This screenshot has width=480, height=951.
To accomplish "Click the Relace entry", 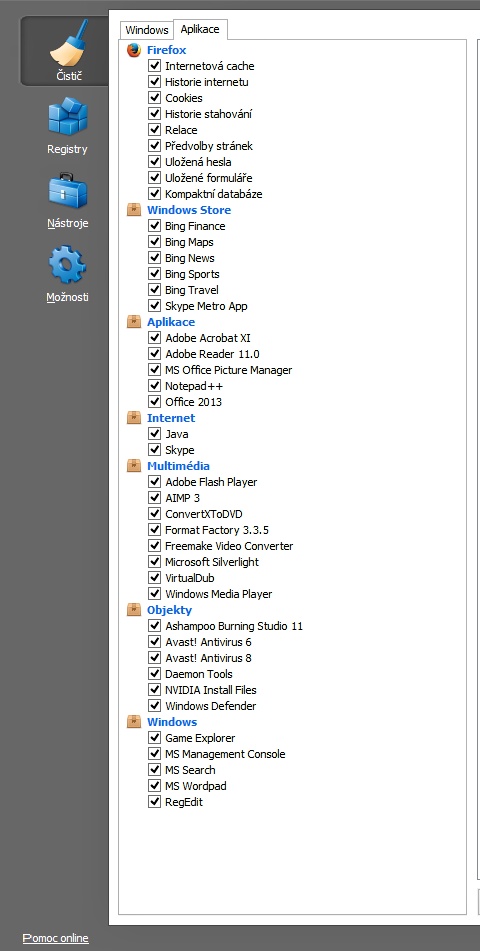I will (181, 130).
